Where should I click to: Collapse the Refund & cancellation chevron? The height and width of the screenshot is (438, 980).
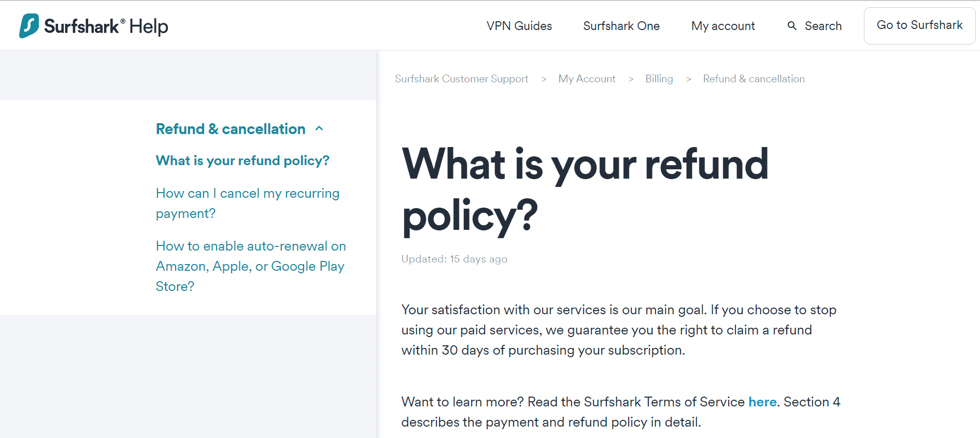pyautogui.click(x=319, y=129)
